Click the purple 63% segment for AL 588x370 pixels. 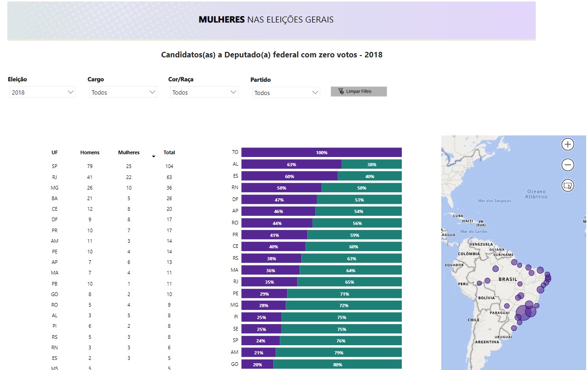point(291,164)
